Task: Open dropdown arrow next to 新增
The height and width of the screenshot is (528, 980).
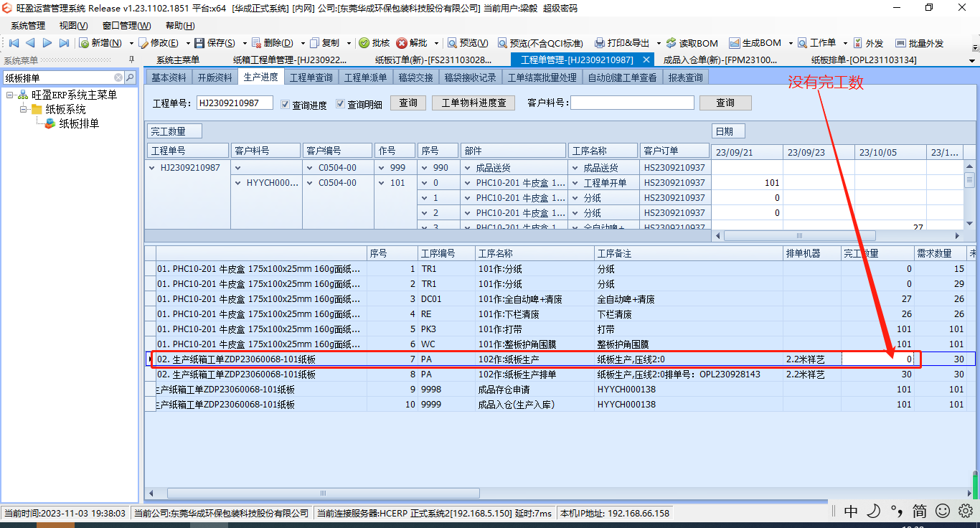Action: tap(131, 43)
